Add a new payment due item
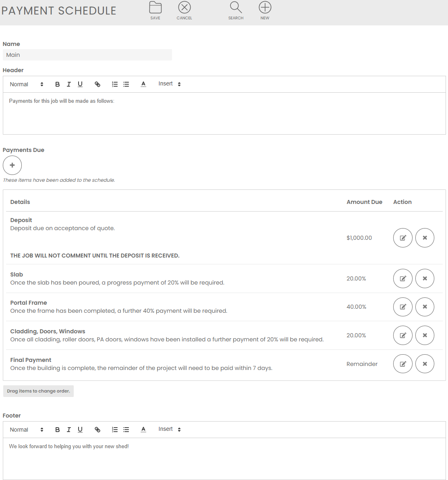 pyautogui.click(x=12, y=165)
